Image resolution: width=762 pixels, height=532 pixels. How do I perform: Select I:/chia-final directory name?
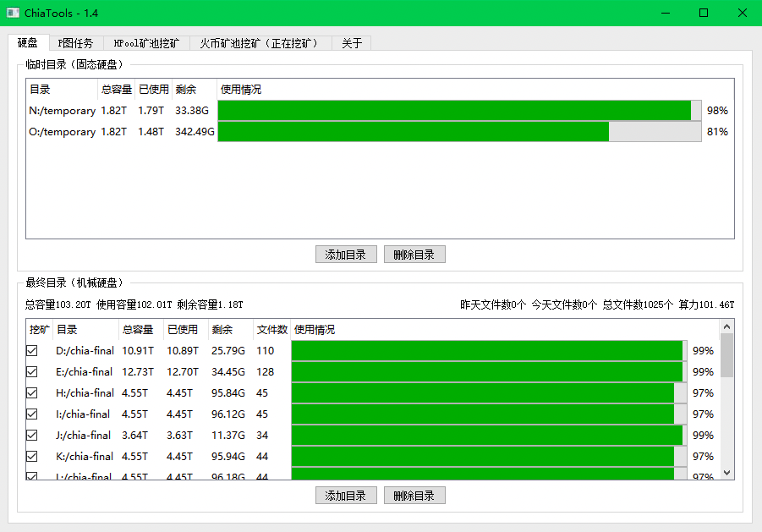tap(83, 414)
